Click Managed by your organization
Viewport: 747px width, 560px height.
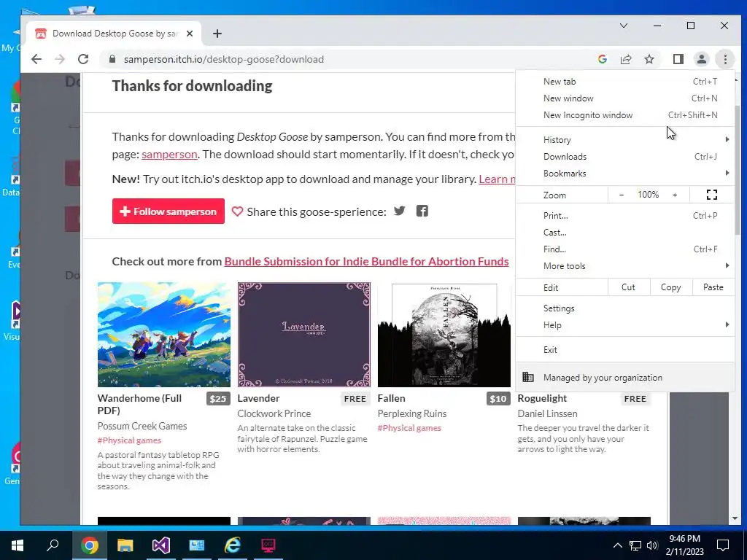625,377
